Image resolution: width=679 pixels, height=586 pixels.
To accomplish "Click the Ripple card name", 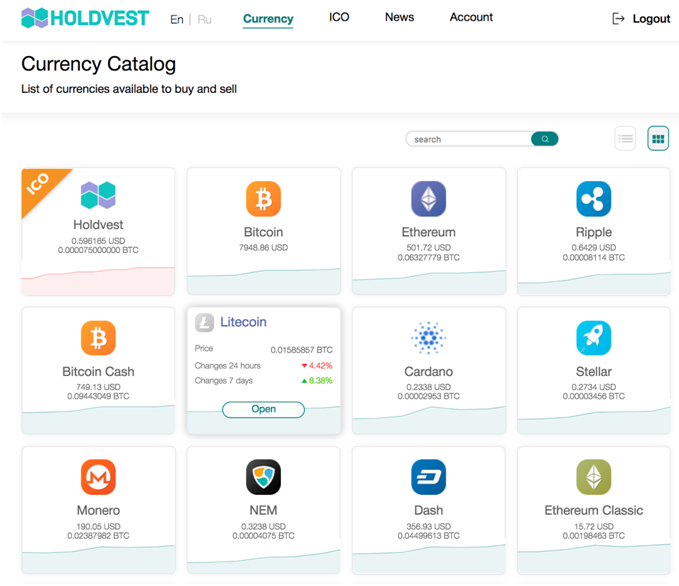I will click(594, 233).
